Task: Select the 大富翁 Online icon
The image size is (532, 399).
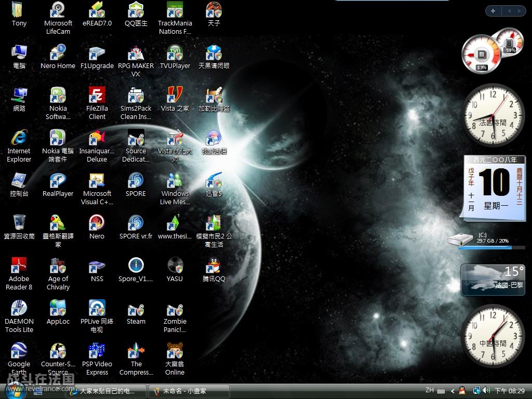Action: pos(175,351)
